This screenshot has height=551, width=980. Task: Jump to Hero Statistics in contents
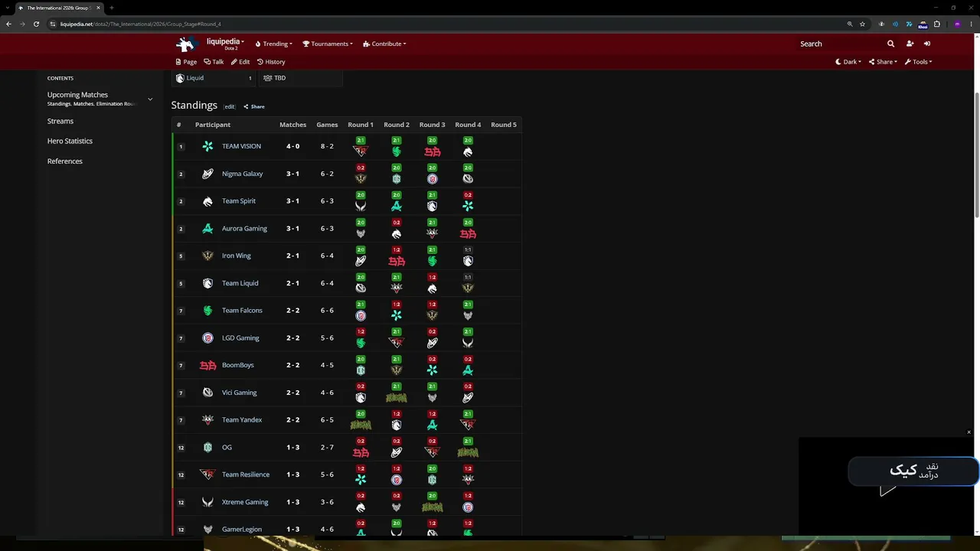(x=70, y=141)
